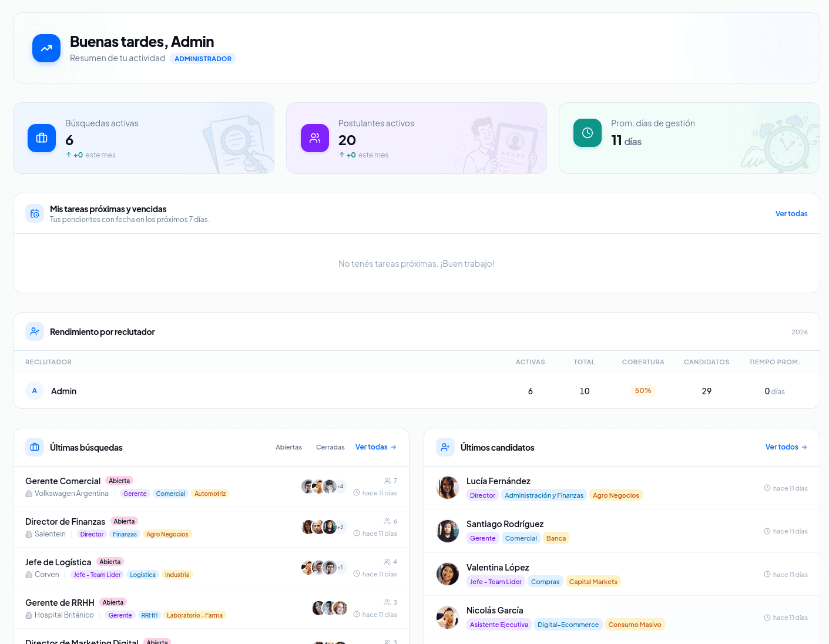Viewport: 829px width, 644px height.
Task: Click the Admin avatar letter A in recruiter table
Action: pyautogui.click(x=35, y=391)
